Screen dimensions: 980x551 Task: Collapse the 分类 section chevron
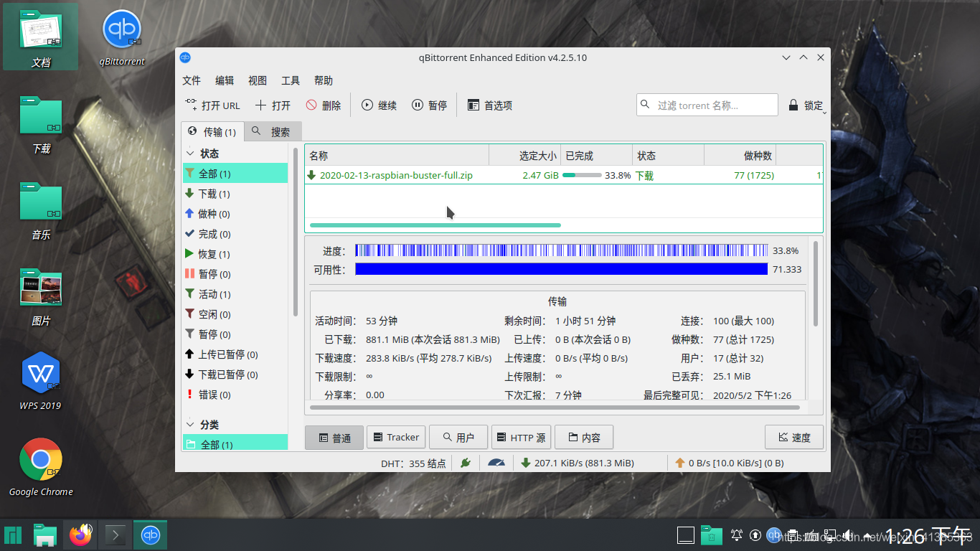click(x=190, y=425)
